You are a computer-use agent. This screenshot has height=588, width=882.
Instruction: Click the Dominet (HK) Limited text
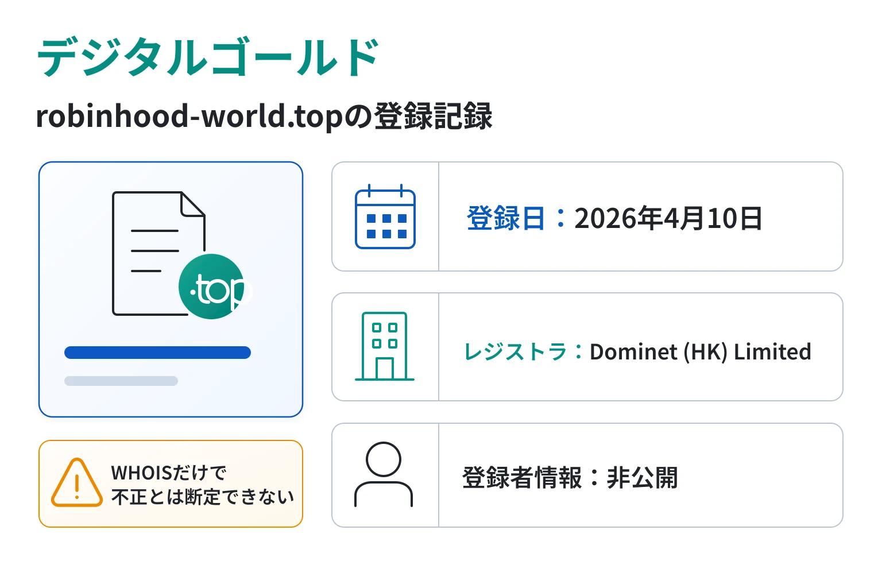701,351
